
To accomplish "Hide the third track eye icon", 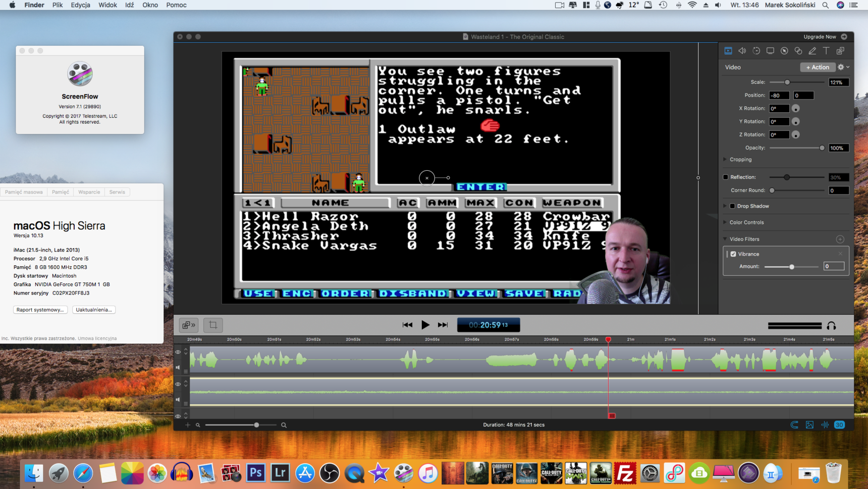I will [178, 416].
